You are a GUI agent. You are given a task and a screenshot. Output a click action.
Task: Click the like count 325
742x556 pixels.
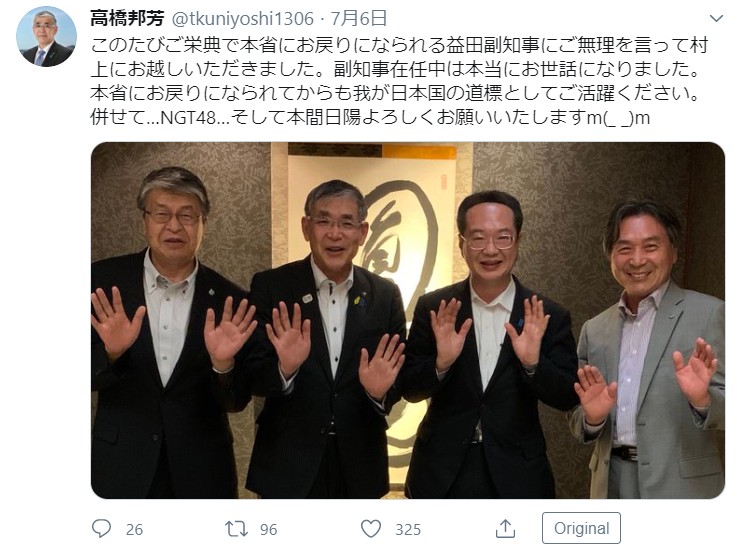tap(408, 530)
